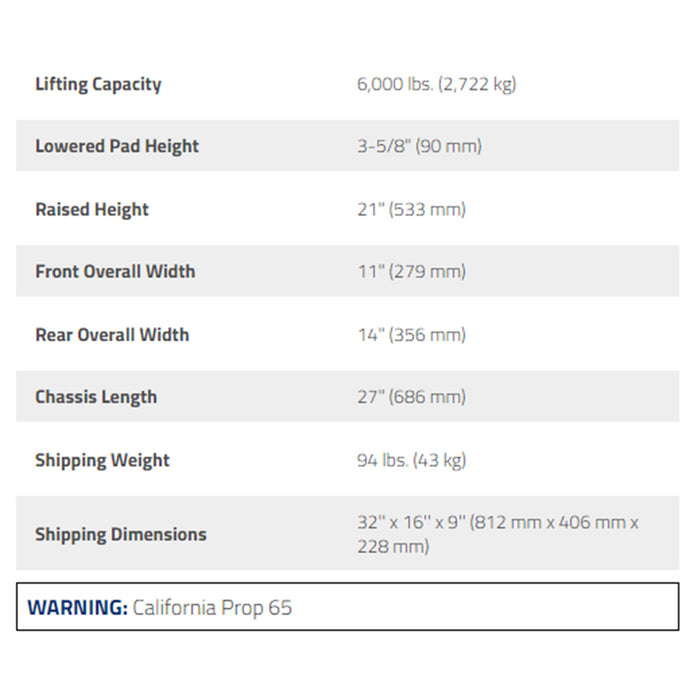Click the trailing 228 mm) dimension line
This screenshot has width=700, height=700.
[393, 547]
